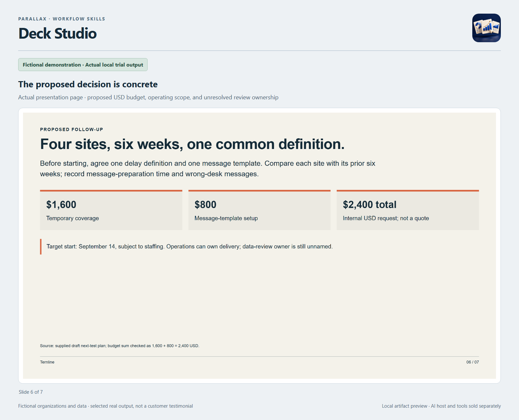
Task: Click 'Fictional organizations and data' disclaimer text
Action: pyautogui.click(x=105, y=406)
